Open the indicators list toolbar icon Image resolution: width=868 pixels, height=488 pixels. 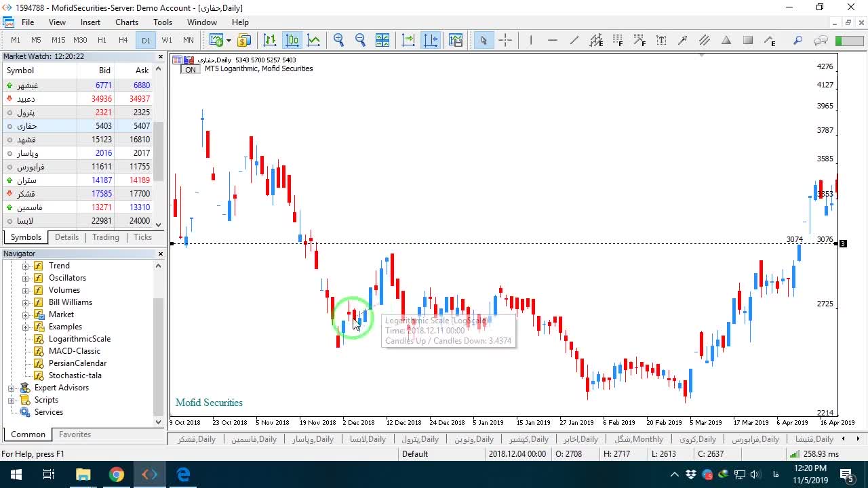coord(456,40)
